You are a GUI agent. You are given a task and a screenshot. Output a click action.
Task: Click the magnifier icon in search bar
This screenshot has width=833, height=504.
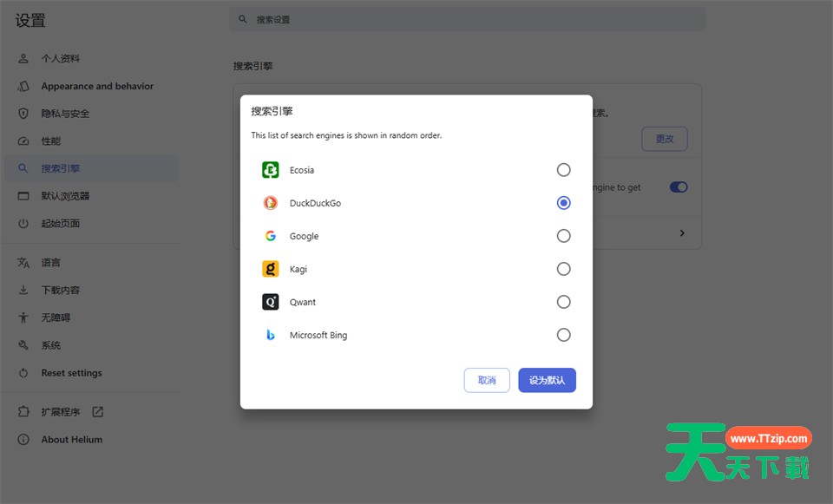coord(243,19)
